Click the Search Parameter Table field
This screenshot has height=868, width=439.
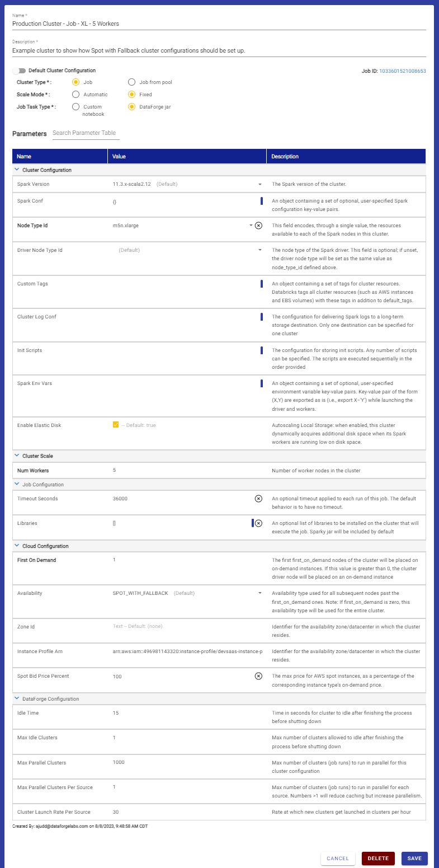click(x=85, y=133)
